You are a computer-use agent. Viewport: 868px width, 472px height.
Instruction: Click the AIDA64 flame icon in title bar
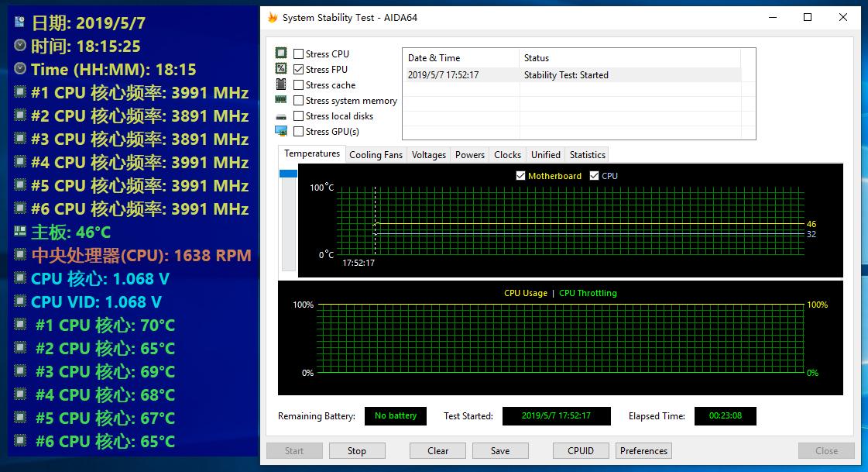coord(273,17)
